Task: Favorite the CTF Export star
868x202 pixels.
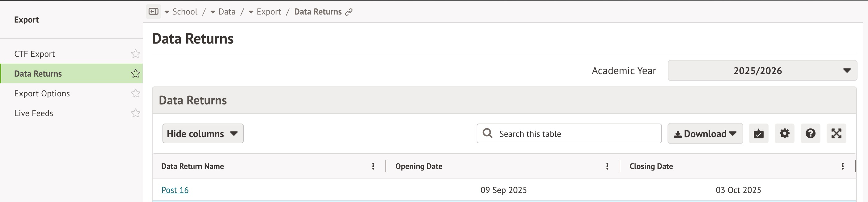Action: click(136, 54)
